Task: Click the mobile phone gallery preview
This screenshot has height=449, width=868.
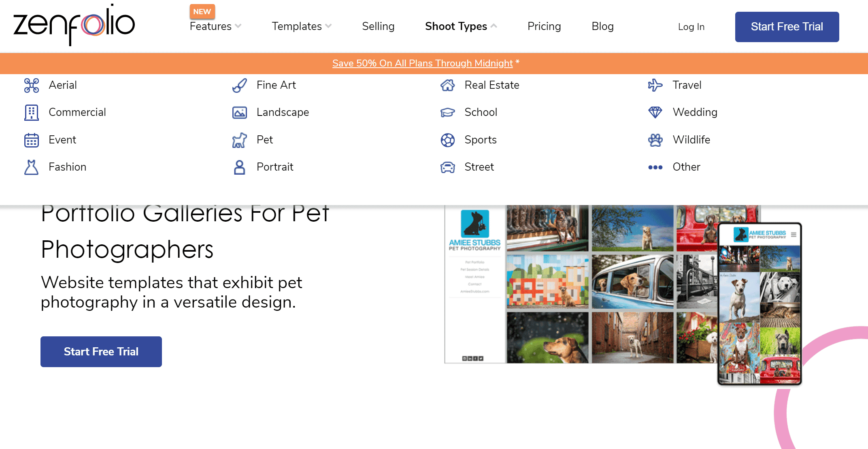Action: click(x=759, y=304)
